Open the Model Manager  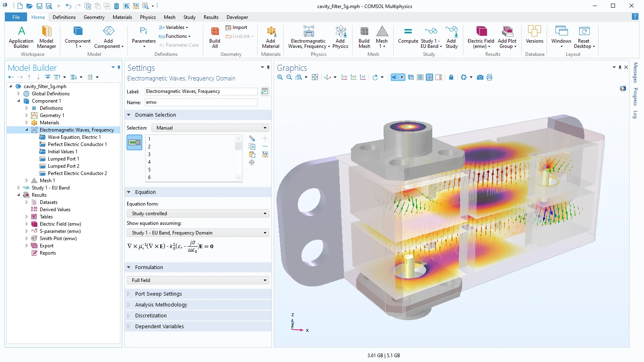(47, 37)
